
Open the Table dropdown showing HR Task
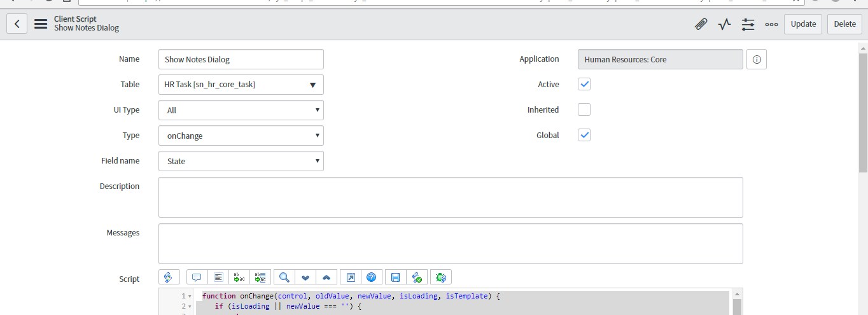[x=241, y=85]
